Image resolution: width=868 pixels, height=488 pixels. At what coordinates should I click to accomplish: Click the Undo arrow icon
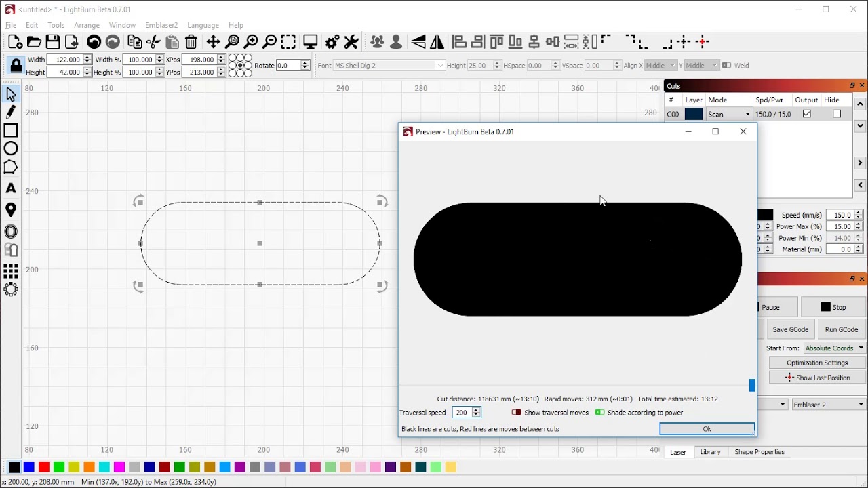click(94, 42)
